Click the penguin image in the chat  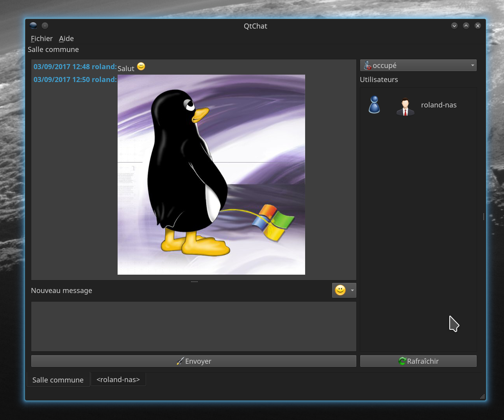click(211, 175)
